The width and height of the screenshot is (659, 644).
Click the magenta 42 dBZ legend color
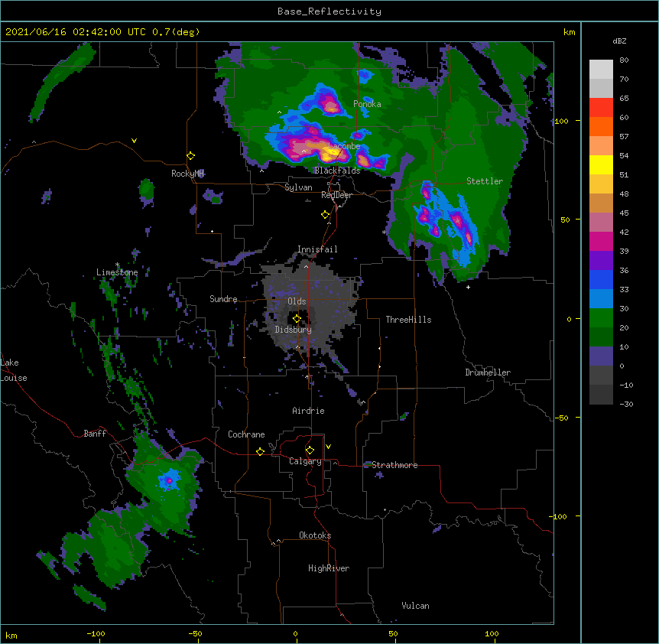601,241
